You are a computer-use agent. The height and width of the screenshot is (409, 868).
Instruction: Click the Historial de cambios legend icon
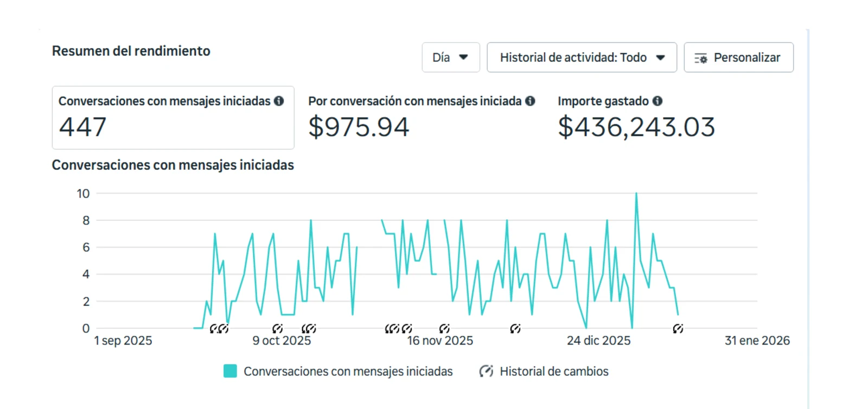click(486, 371)
